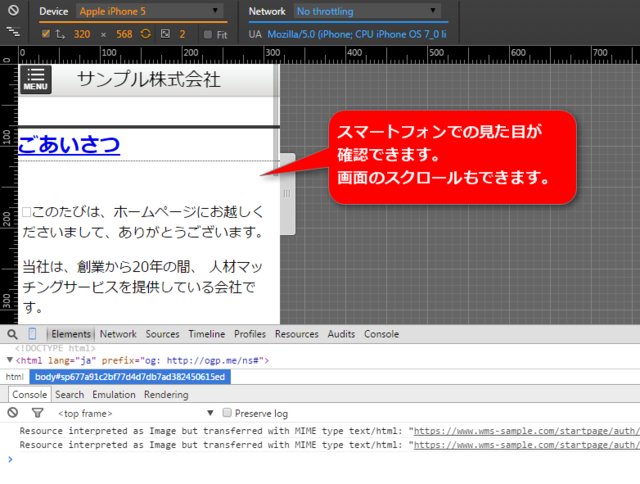The image size is (640, 484).
Task: Click the disable emulation icon at top-left
Action: 12,11
